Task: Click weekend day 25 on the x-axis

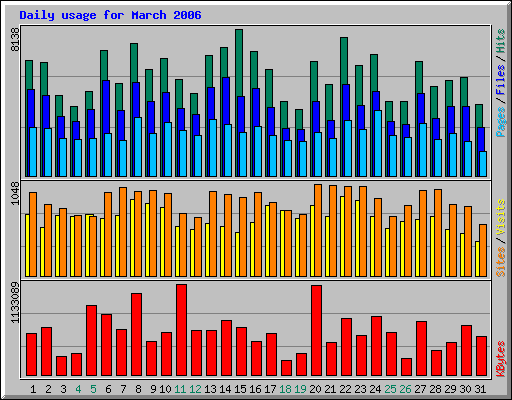Action: [390, 389]
